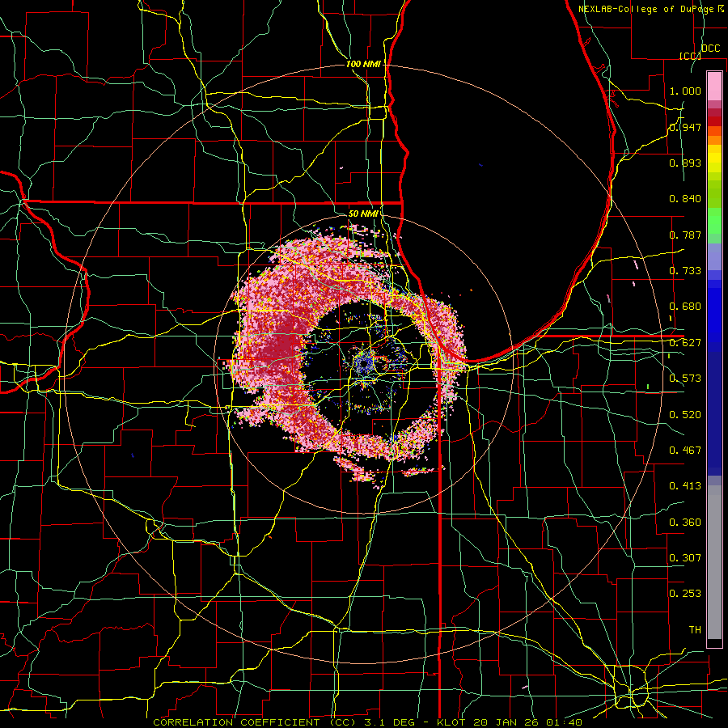Click the 100 NMI range ring label
This screenshot has height=728, width=728.
[x=363, y=64]
